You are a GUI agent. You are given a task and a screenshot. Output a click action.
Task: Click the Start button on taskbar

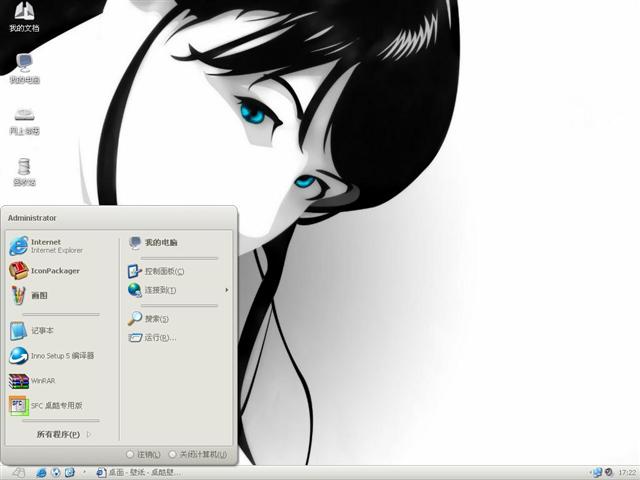tap(18, 473)
